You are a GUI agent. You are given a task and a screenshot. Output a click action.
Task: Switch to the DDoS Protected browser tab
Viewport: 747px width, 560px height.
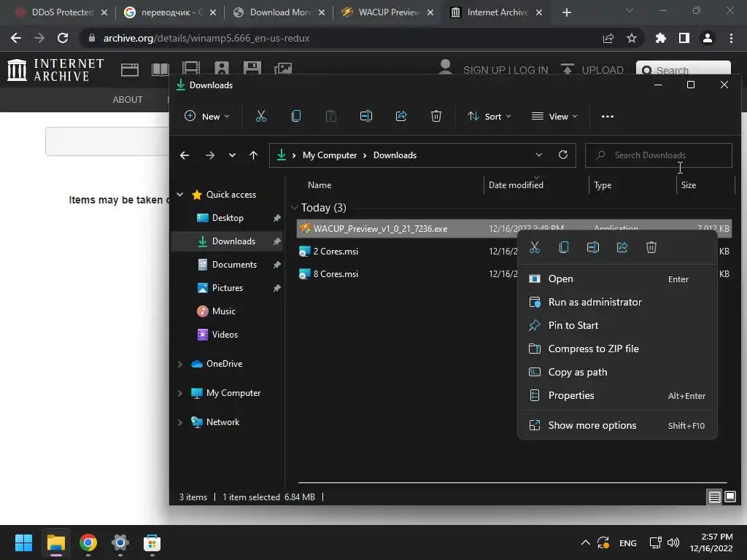tap(61, 12)
